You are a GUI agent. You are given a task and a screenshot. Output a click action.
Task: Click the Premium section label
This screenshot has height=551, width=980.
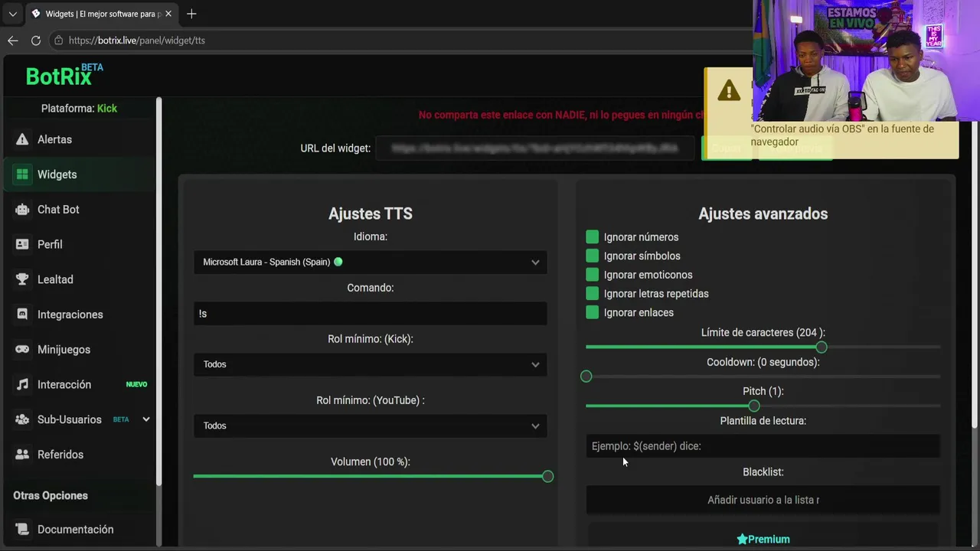point(769,540)
